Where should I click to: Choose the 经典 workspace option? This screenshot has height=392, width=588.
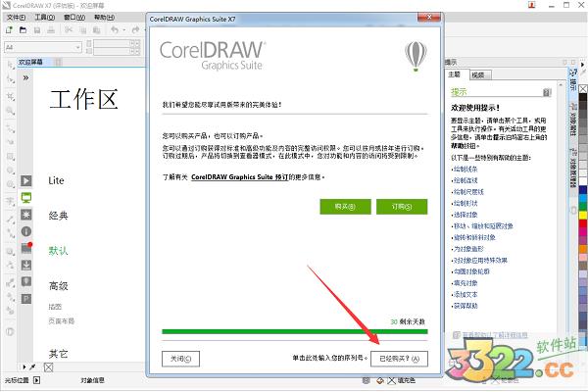59,216
